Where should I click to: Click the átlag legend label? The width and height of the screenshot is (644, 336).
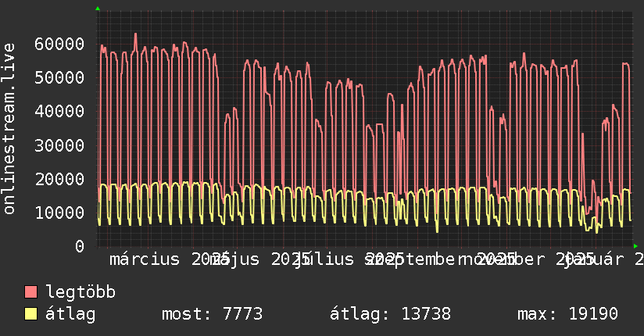pos(70,314)
